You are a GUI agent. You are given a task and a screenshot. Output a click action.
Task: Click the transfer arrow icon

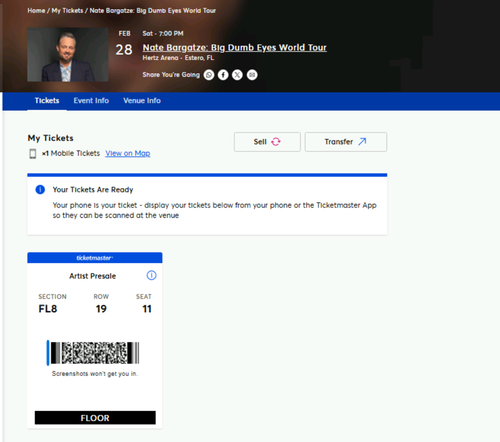point(362,142)
